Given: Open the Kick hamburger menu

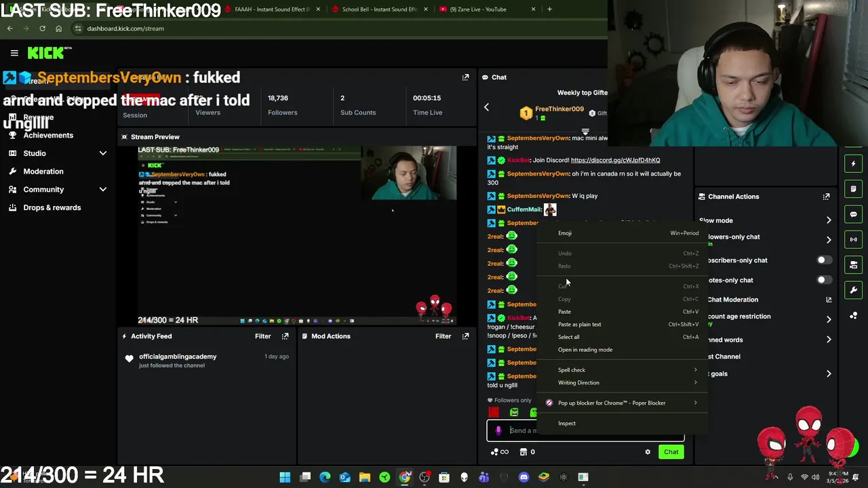Looking at the screenshot, I should [x=14, y=53].
